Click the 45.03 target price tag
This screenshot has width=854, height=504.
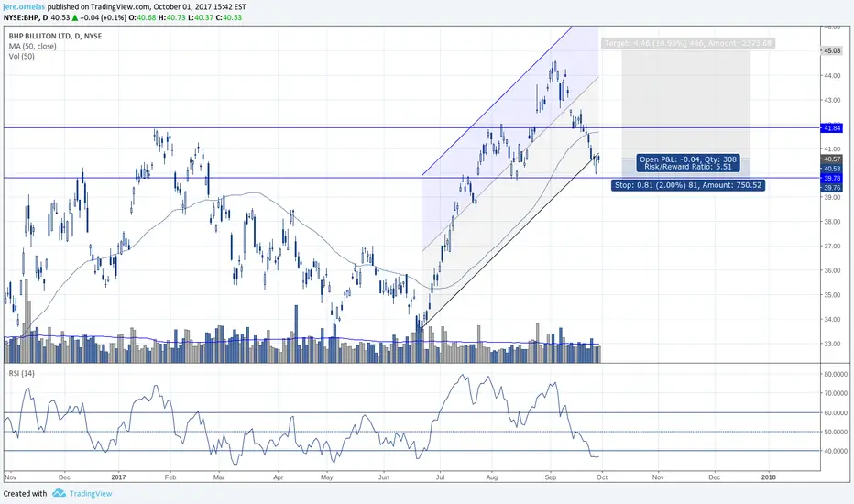tap(832, 50)
